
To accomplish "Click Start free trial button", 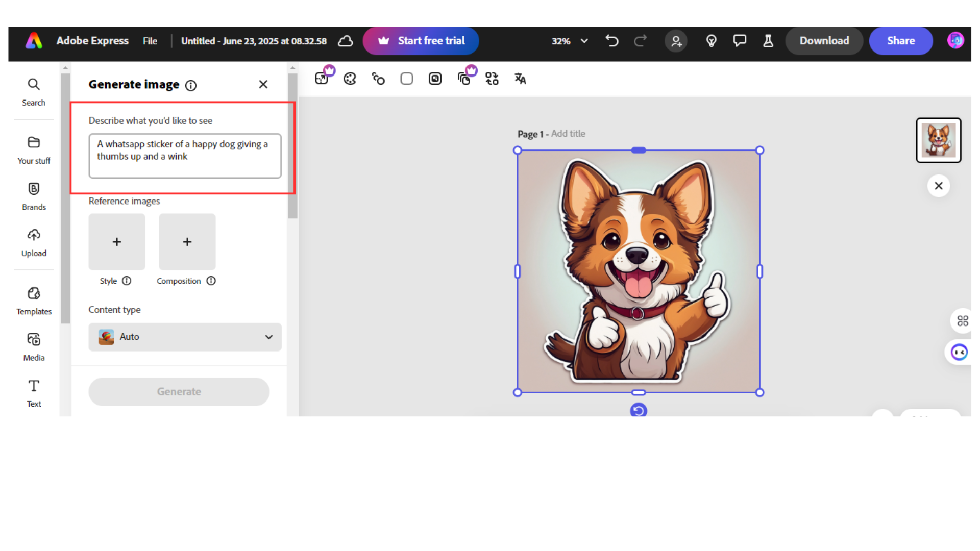I will (x=421, y=41).
